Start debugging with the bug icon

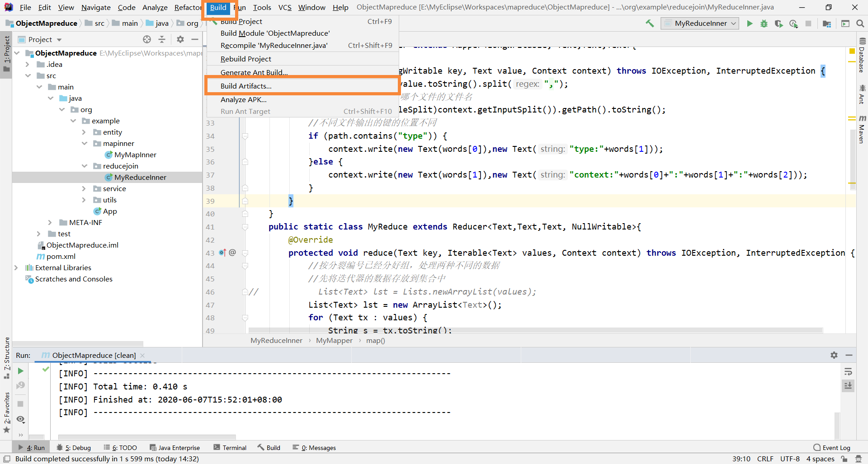(x=764, y=23)
